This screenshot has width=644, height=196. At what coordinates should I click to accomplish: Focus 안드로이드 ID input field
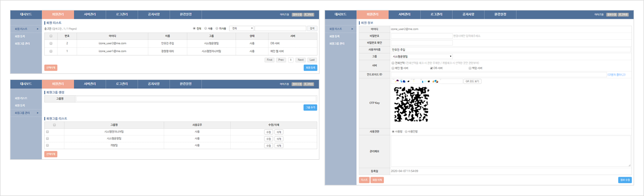pyautogui.click(x=498, y=74)
